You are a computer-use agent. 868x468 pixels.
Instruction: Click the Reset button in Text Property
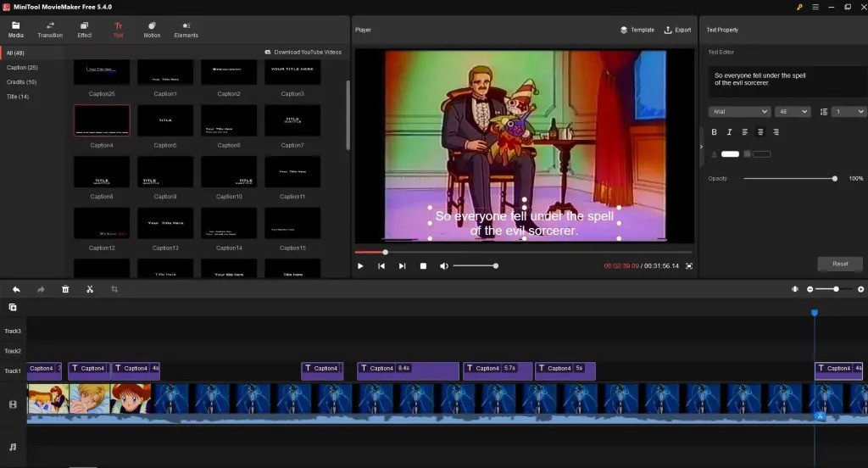tap(839, 264)
